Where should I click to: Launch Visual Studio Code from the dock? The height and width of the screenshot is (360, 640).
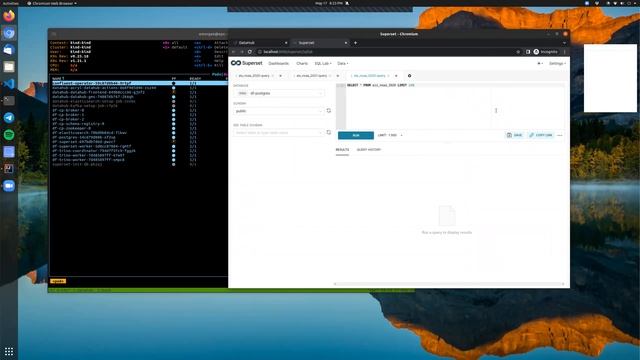9,84
